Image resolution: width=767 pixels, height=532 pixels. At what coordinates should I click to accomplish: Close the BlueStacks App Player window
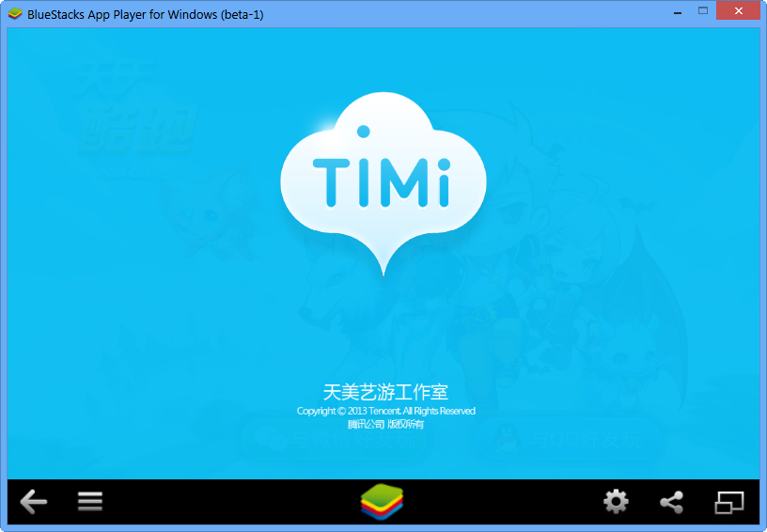click(739, 10)
